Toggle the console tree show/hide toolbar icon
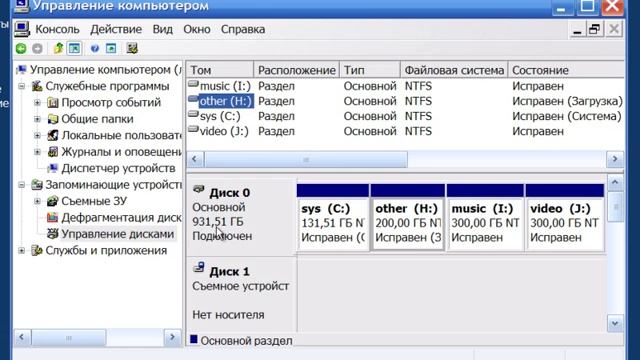The height and width of the screenshot is (360, 640). pyautogui.click(x=74, y=49)
